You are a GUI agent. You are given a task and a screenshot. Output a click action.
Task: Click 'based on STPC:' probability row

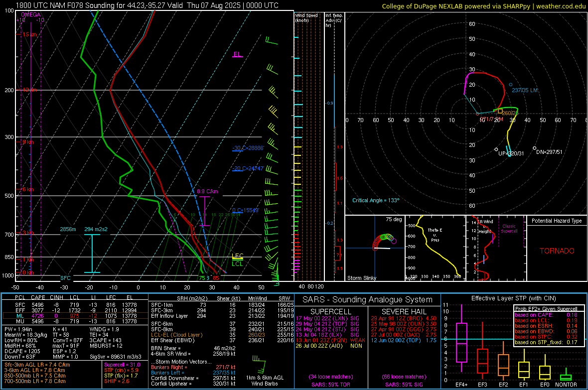(x=546, y=337)
